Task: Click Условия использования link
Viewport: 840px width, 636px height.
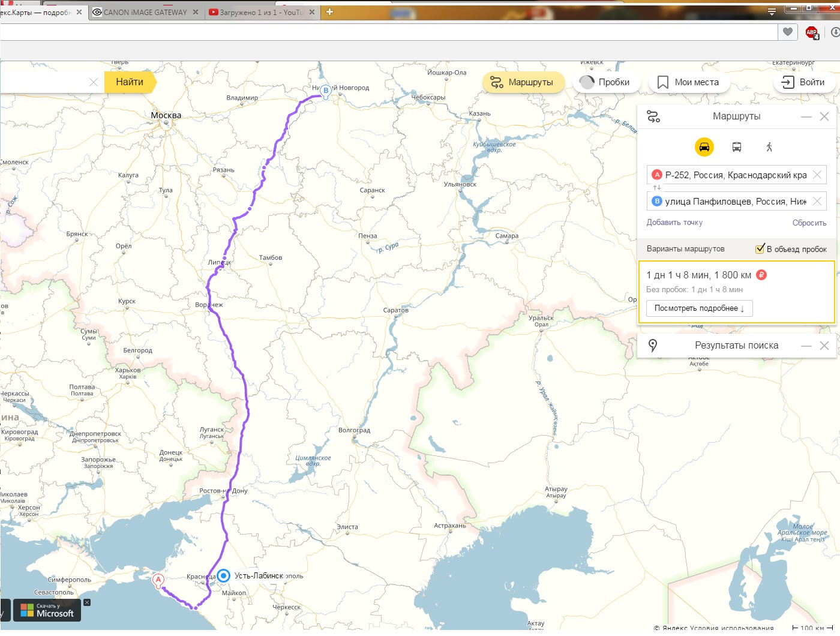Action: click(731, 628)
